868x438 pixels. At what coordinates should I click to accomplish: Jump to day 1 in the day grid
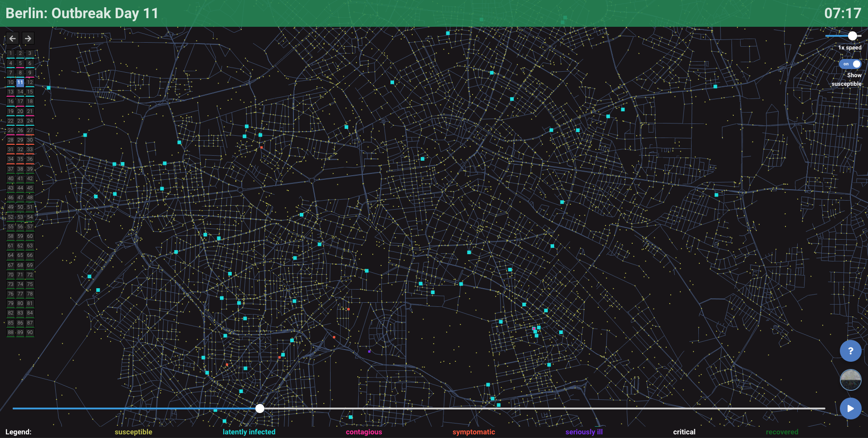point(11,54)
